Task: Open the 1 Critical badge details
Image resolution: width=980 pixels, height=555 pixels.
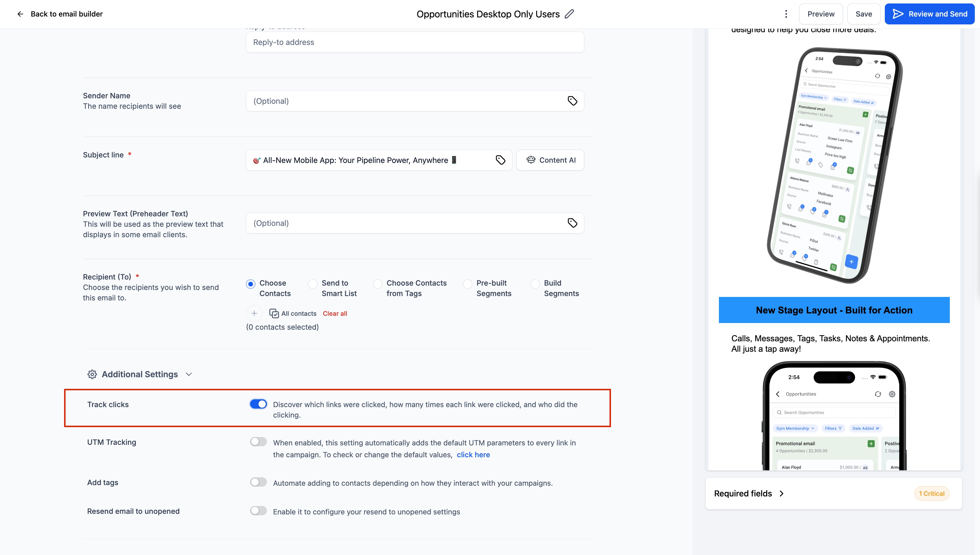Action: [931, 494]
